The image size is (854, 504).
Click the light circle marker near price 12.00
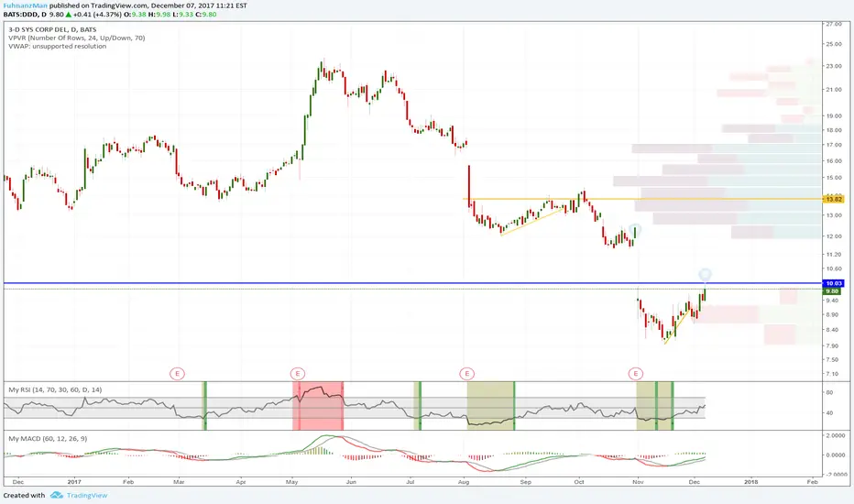634,229
